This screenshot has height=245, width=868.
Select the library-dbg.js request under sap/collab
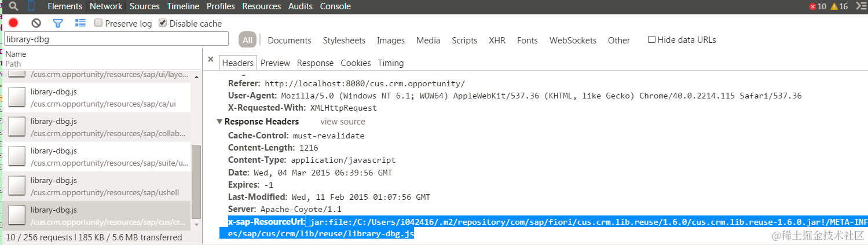(x=97, y=127)
